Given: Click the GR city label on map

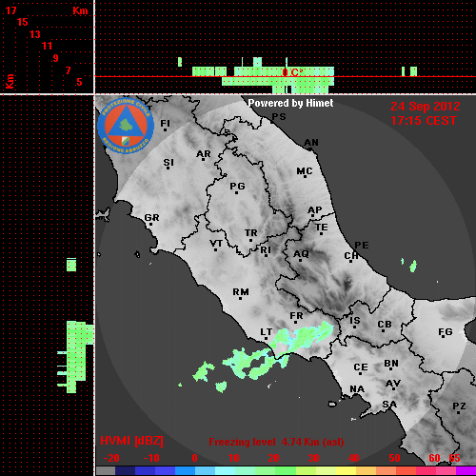Looking at the screenshot, I should pyautogui.click(x=151, y=218).
